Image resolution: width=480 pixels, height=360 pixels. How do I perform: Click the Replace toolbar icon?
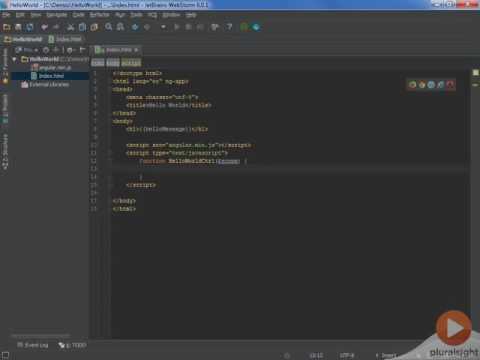[120, 27]
